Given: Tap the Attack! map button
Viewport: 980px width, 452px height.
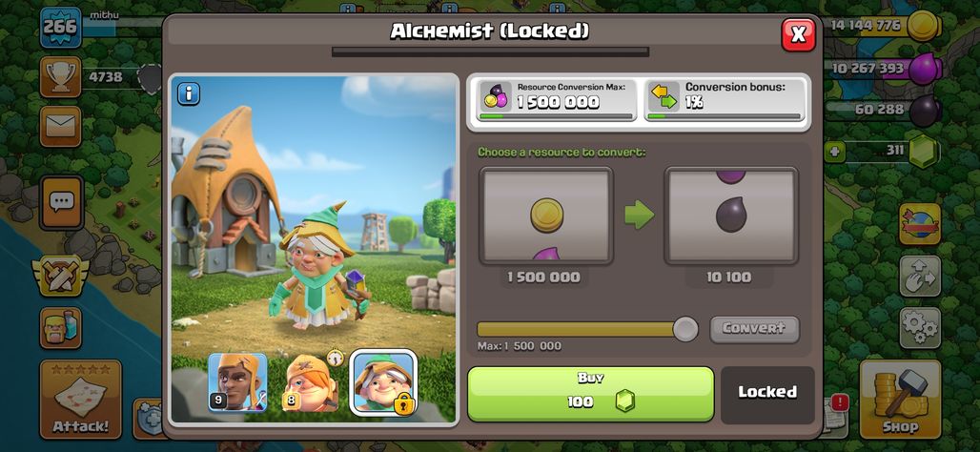Looking at the screenshot, I should pos(80,399).
